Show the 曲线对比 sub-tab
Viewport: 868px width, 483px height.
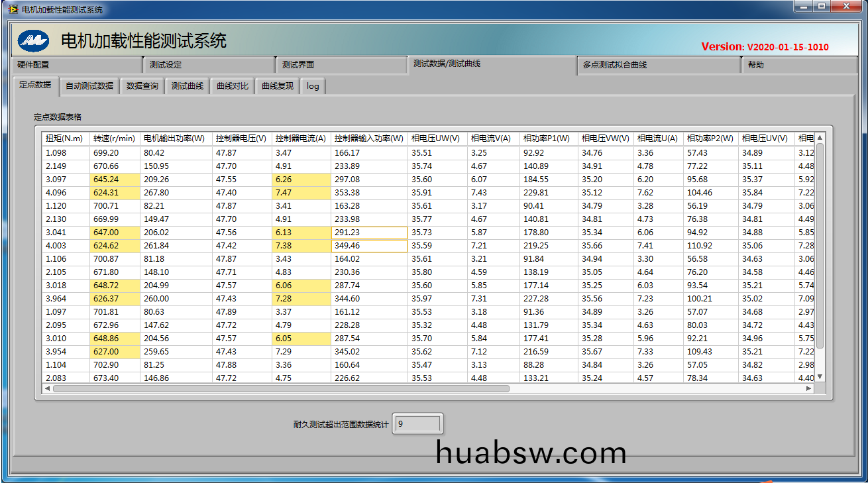(233, 86)
